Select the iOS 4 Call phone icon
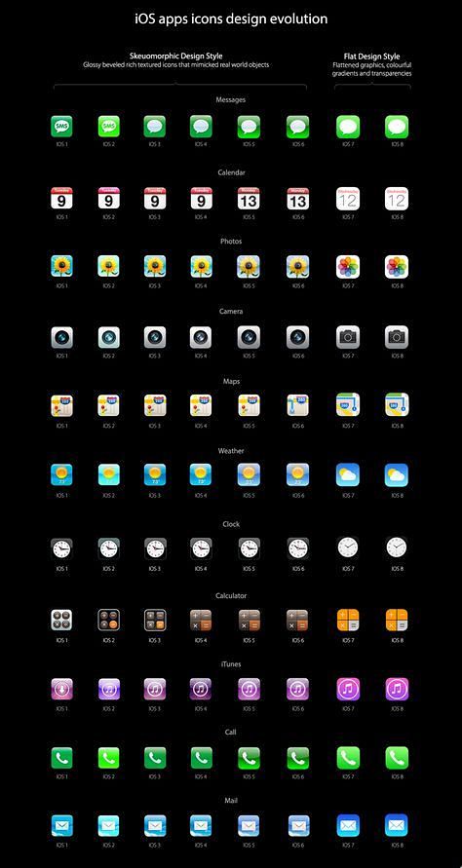 coord(201,758)
